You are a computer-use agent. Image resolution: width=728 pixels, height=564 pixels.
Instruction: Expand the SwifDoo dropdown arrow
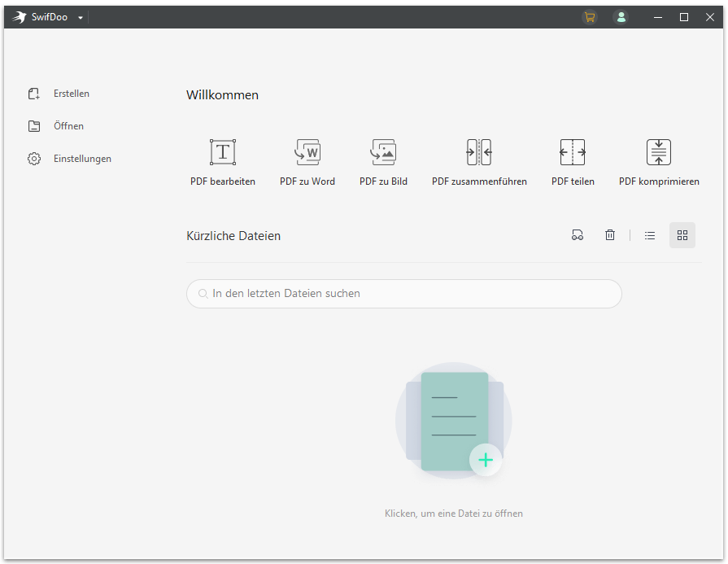(81, 18)
